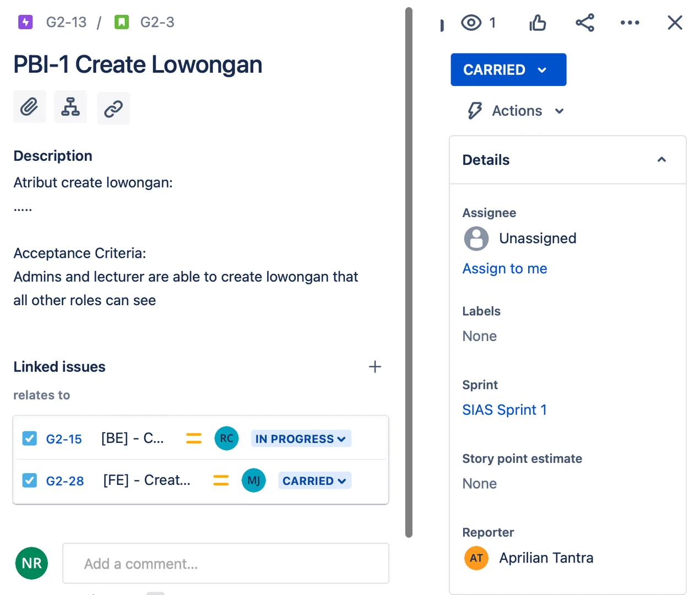700x595 pixels.
Task: Click the RC assignee avatar on G2-15
Action: pos(226,439)
